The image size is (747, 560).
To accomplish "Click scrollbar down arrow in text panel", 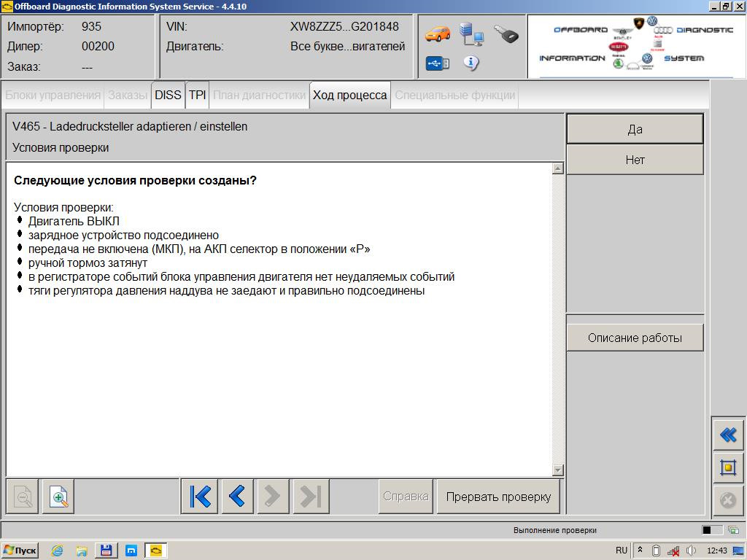I will tap(558, 470).
